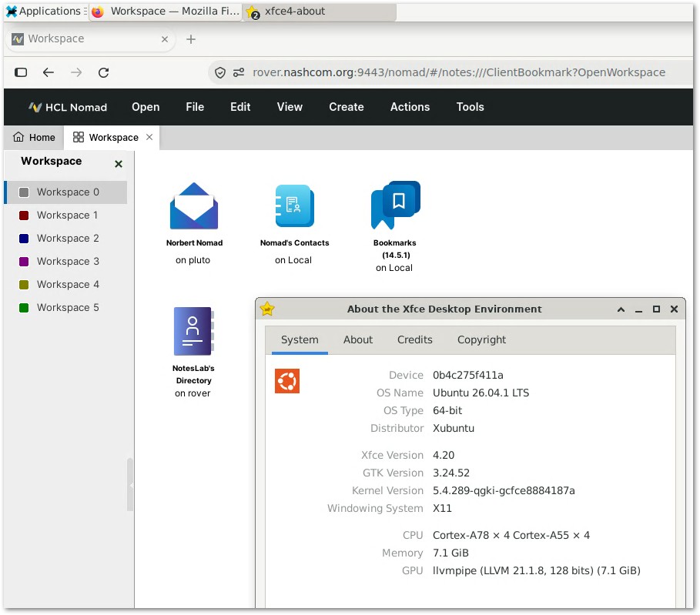Click the olive swatch for Workspace 4

[x=24, y=285]
